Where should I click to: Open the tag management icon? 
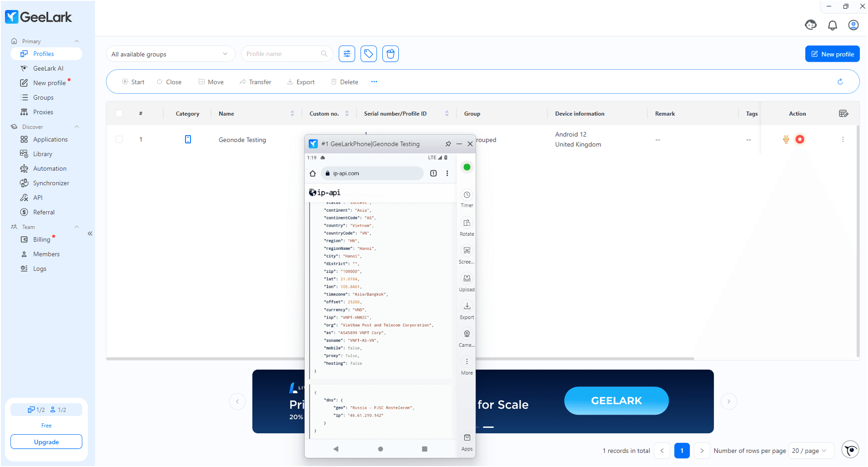[368, 53]
